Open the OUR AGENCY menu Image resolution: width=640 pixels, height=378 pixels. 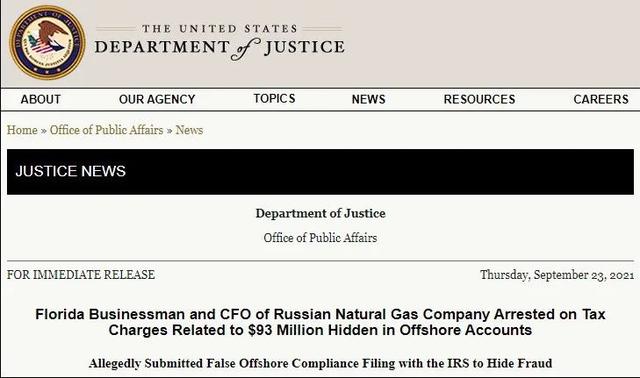click(157, 99)
